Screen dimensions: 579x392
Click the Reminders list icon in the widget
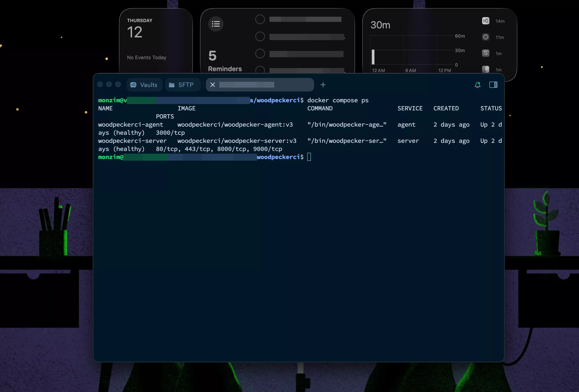point(216,24)
